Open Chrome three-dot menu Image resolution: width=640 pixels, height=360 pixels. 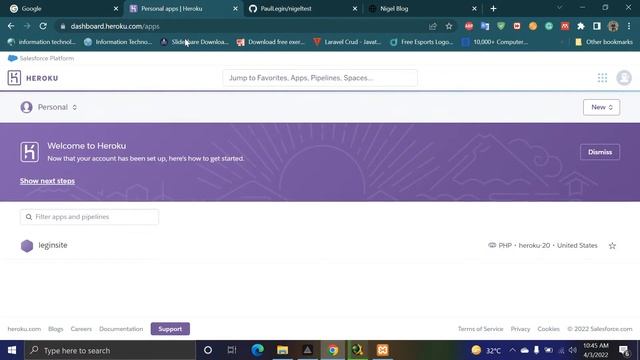pyautogui.click(x=629, y=26)
